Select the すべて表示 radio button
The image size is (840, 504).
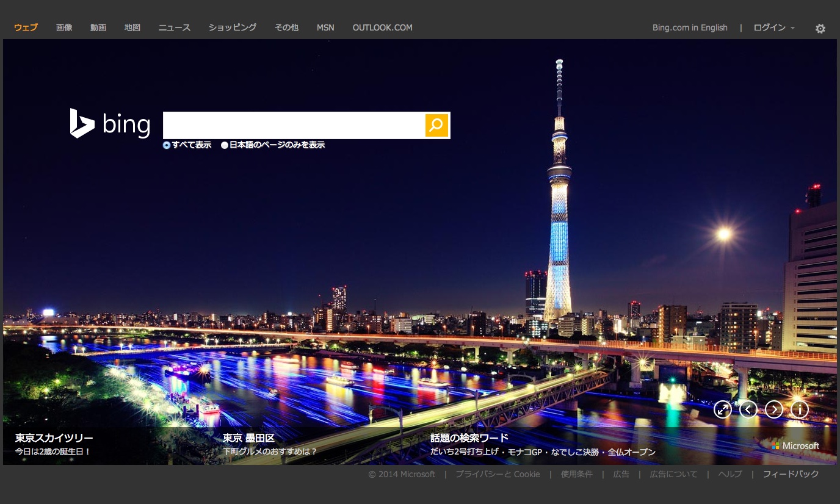pos(167,145)
